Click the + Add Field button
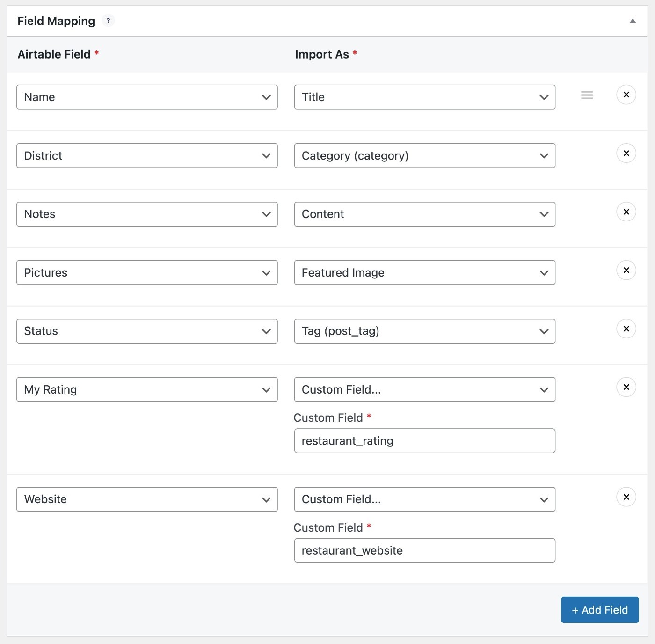This screenshot has height=644, width=655. (x=600, y=610)
